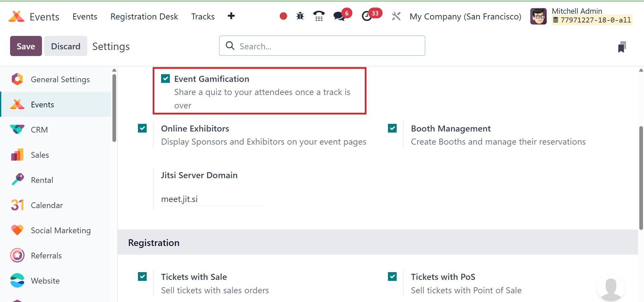The width and height of the screenshot is (644, 302).
Task: Open the Tracks menu
Action: tap(203, 16)
